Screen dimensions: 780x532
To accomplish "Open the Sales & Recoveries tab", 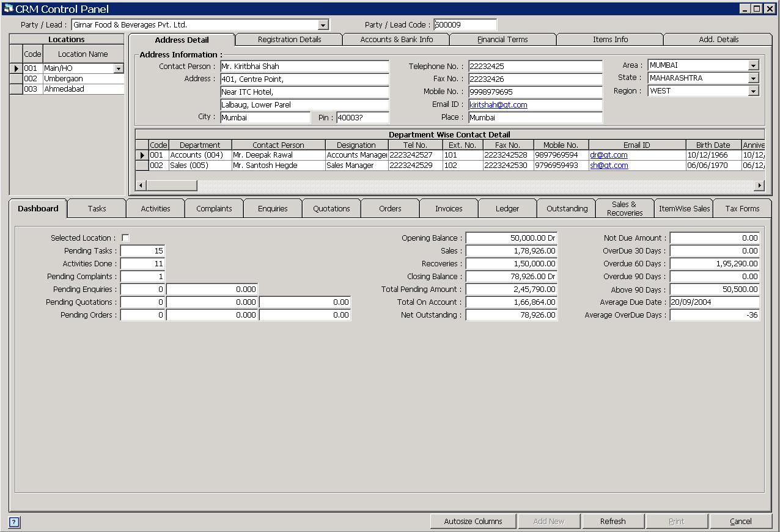I will point(625,208).
